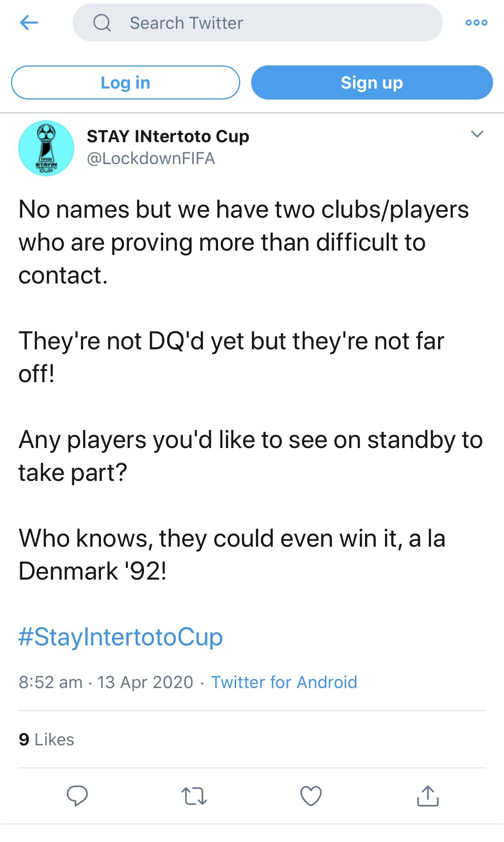Click the tweet timestamp 8:52 am
Screen dimensions: 504x842
click(x=50, y=682)
